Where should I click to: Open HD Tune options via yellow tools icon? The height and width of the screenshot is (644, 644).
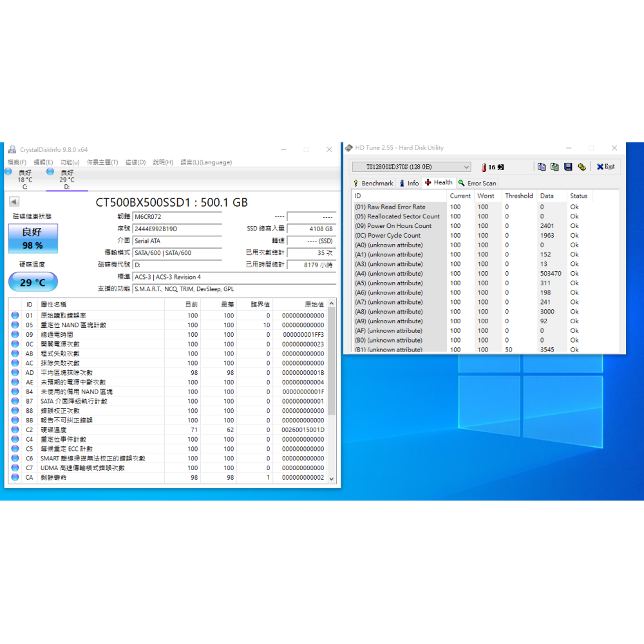(582, 167)
